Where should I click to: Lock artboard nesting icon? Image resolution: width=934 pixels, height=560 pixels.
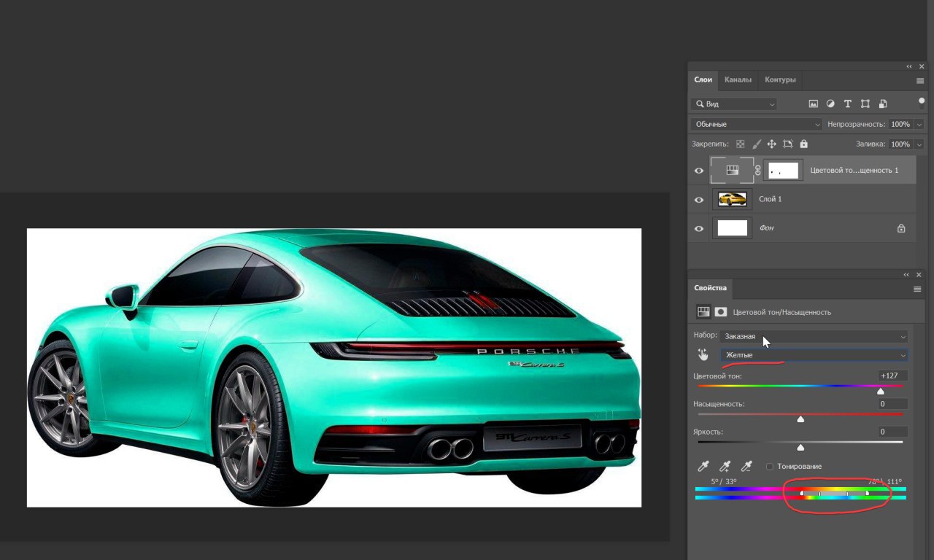(x=787, y=144)
